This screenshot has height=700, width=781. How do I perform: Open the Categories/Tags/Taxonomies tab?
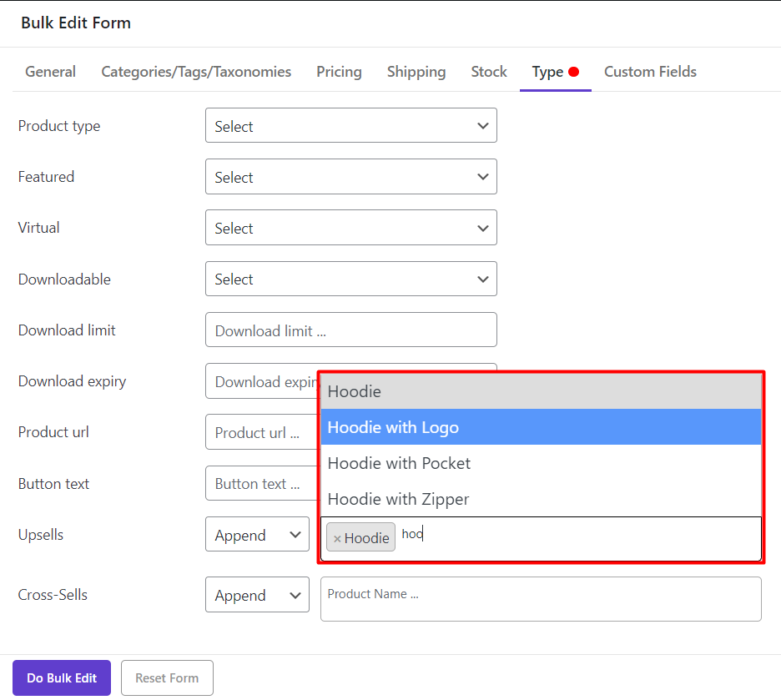196,72
